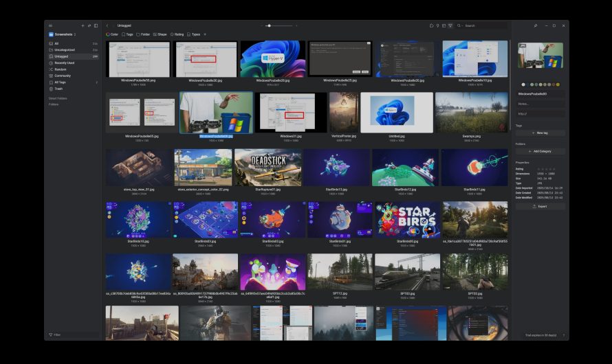Click the New tag button
The width and height of the screenshot is (612, 364).
(x=540, y=133)
